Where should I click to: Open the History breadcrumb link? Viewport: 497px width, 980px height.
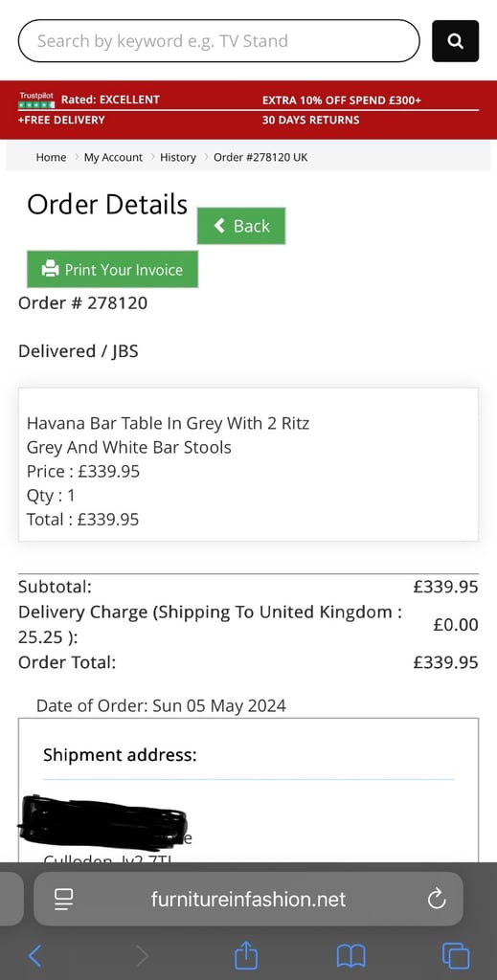click(177, 158)
